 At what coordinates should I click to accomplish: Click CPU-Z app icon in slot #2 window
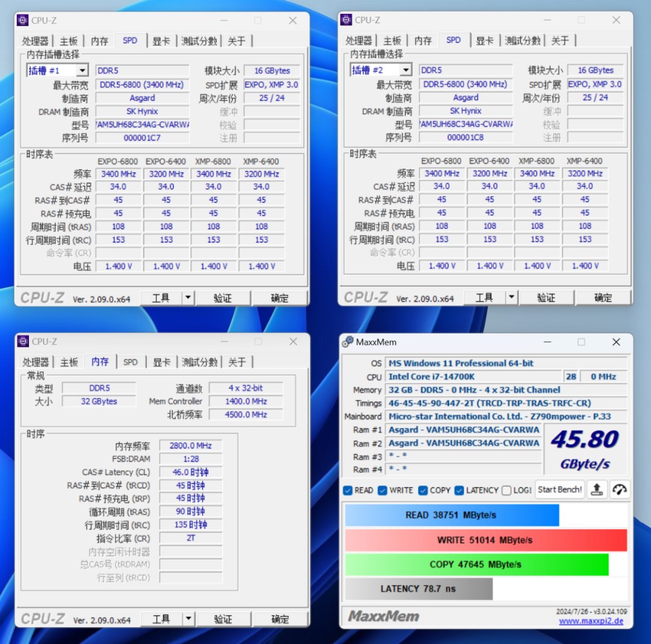346,19
